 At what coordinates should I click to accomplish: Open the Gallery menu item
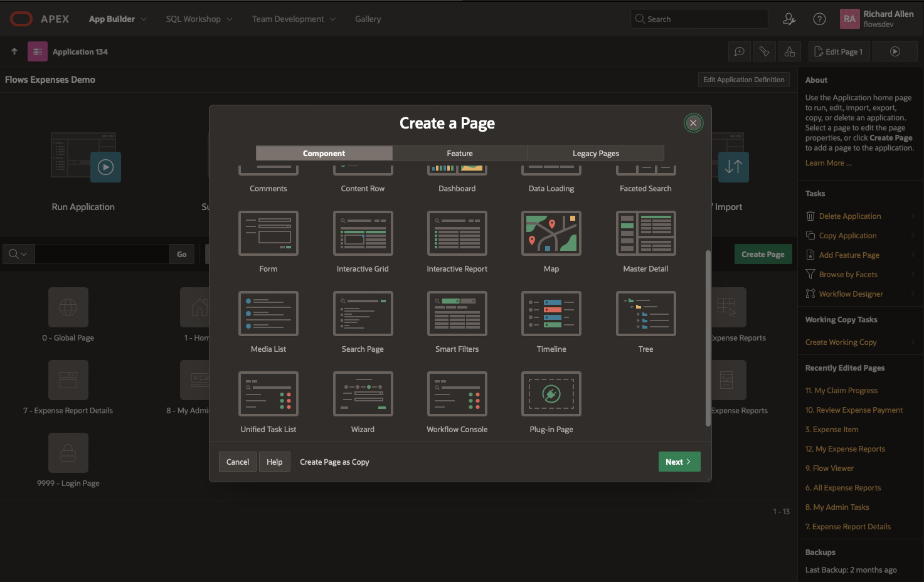(368, 19)
